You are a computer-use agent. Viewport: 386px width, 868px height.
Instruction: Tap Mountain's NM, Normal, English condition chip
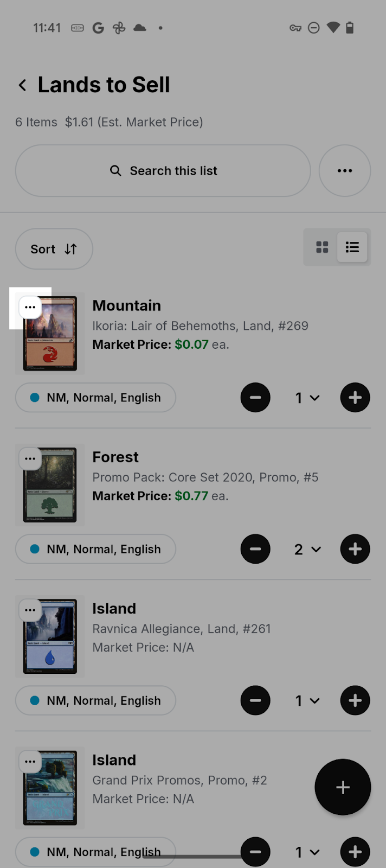pos(95,398)
